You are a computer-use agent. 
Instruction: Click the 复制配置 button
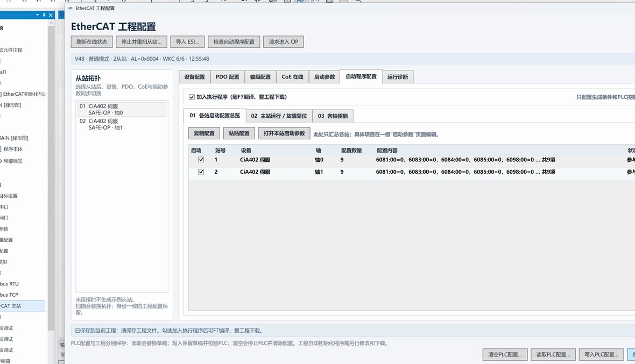coord(204,133)
